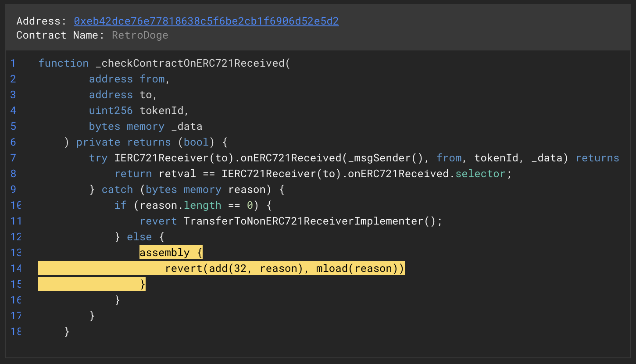Select line number 1 in gutter

[x=13, y=63]
